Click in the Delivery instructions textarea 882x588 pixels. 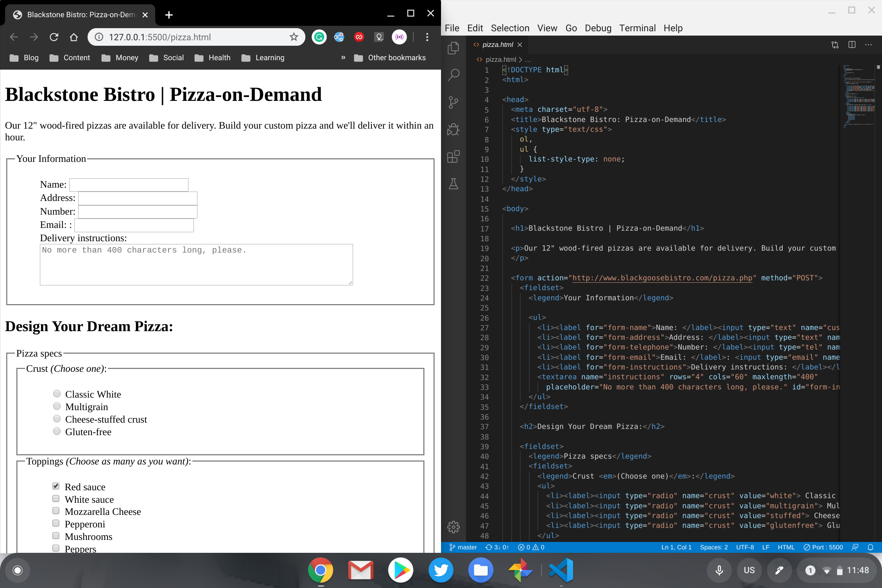[196, 265]
